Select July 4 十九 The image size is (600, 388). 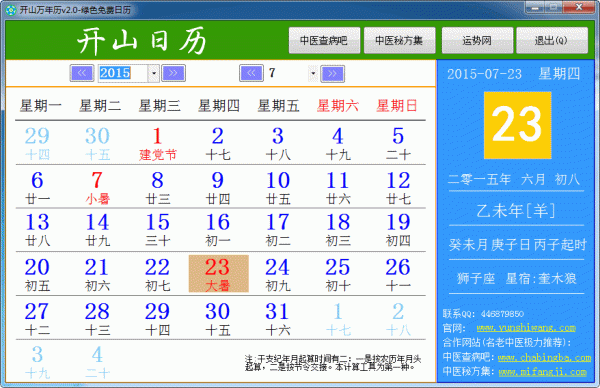pyautogui.click(x=338, y=143)
